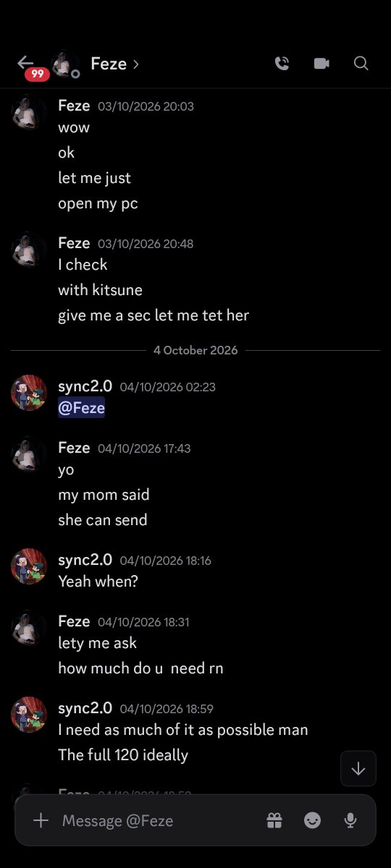This screenshot has height=868, width=391.
Task: Focus the Message @Feze input field
Action: (x=159, y=820)
